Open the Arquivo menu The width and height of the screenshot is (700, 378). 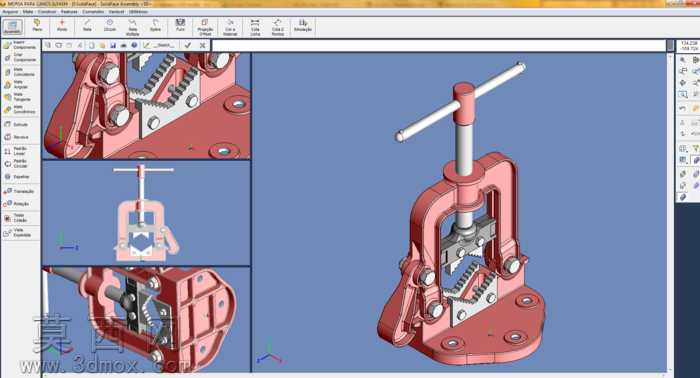10,12
